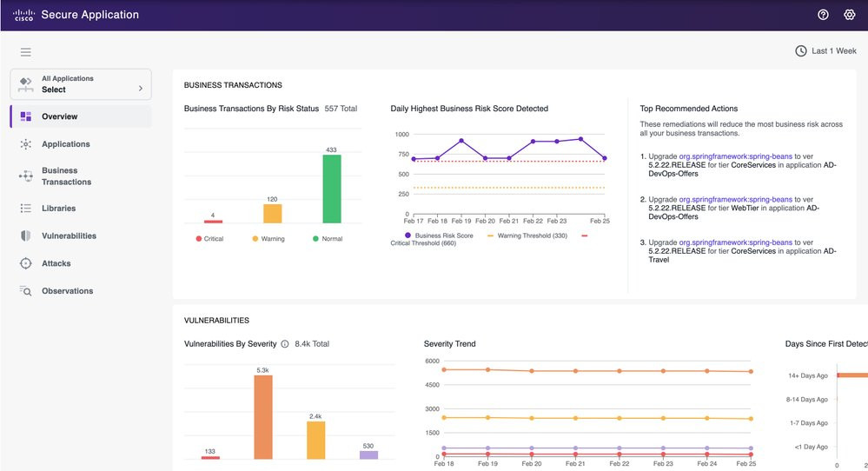Click the Vulnerabilities shield icon

(x=25, y=235)
